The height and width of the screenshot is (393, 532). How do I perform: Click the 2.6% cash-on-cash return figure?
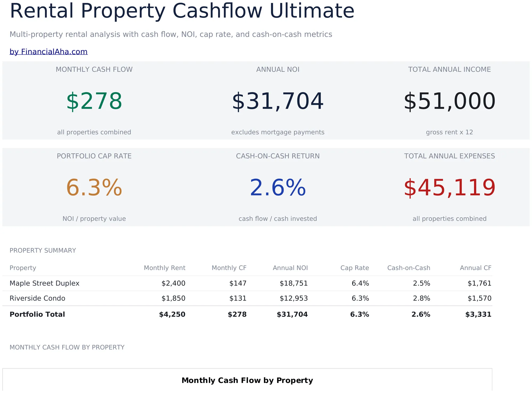point(278,188)
